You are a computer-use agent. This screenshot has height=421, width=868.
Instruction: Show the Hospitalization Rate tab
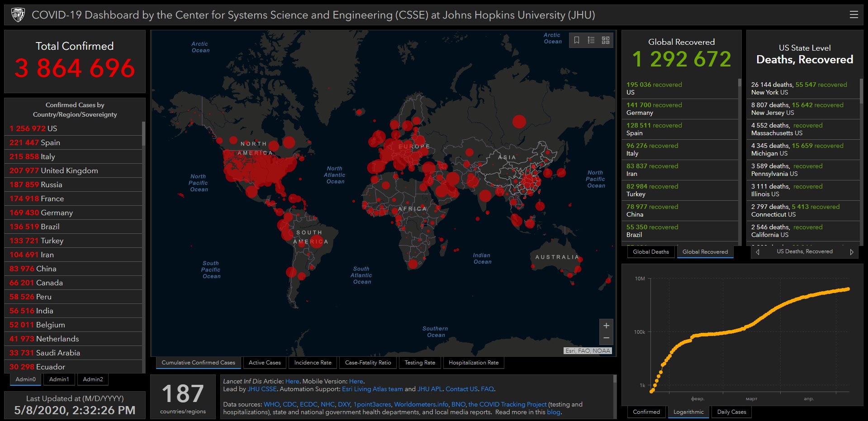[x=474, y=363]
